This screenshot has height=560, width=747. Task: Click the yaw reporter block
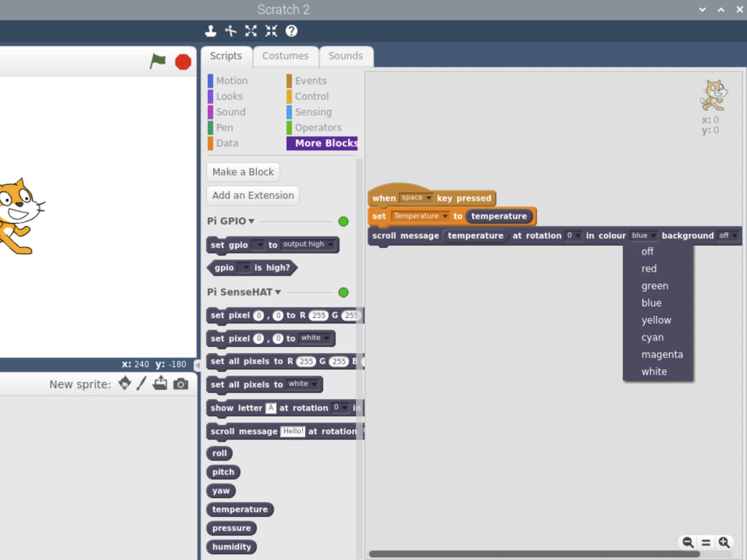[221, 491]
